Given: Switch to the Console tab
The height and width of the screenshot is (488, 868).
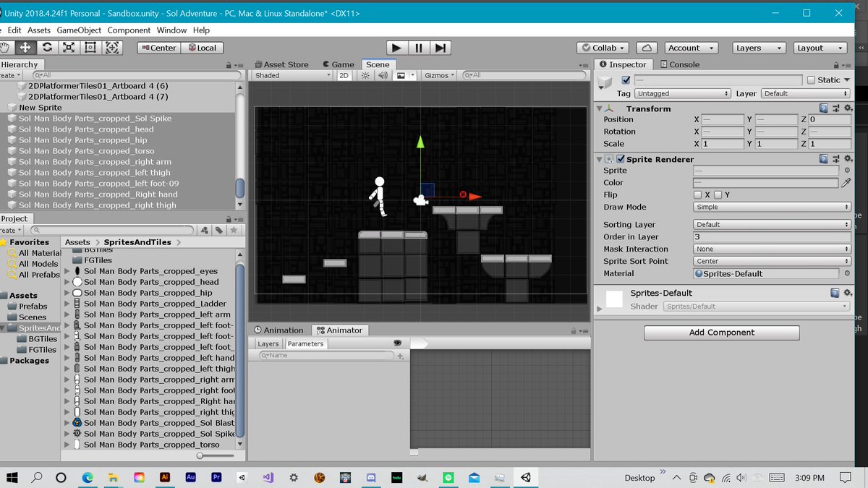Looking at the screenshot, I should pyautogui.click(x=679, y=64).
